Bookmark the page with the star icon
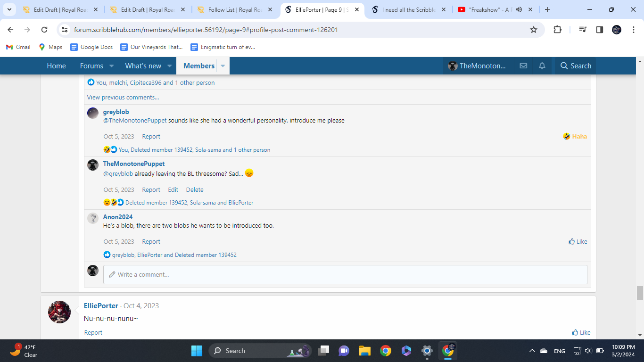The image size is (644, 362). 534,29
